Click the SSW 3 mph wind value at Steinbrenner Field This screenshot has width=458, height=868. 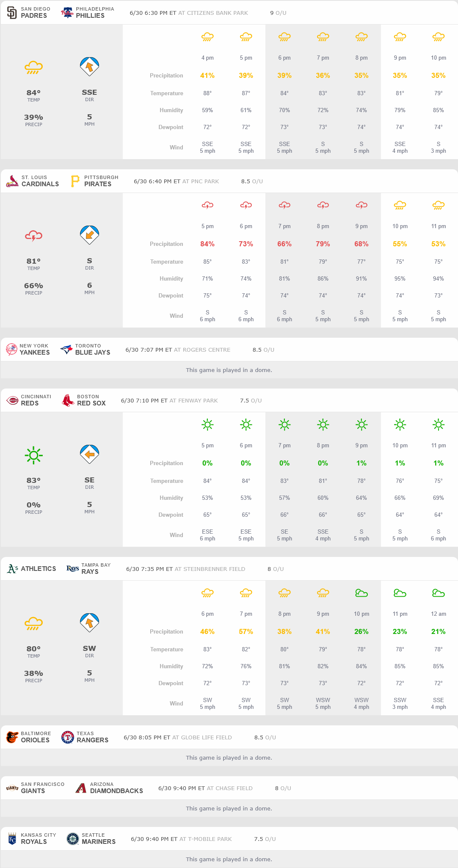point(400,704)
